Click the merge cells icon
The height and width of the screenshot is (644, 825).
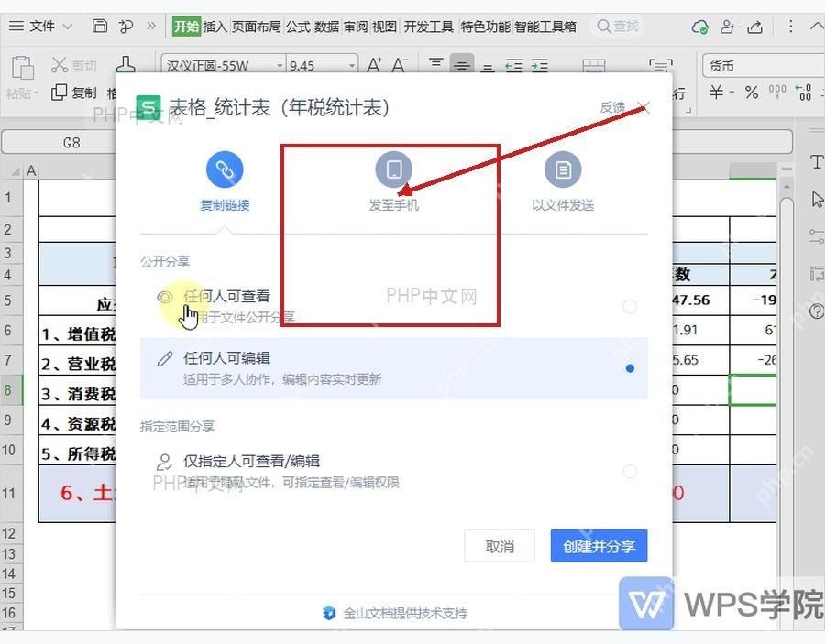tap(594, 66)
